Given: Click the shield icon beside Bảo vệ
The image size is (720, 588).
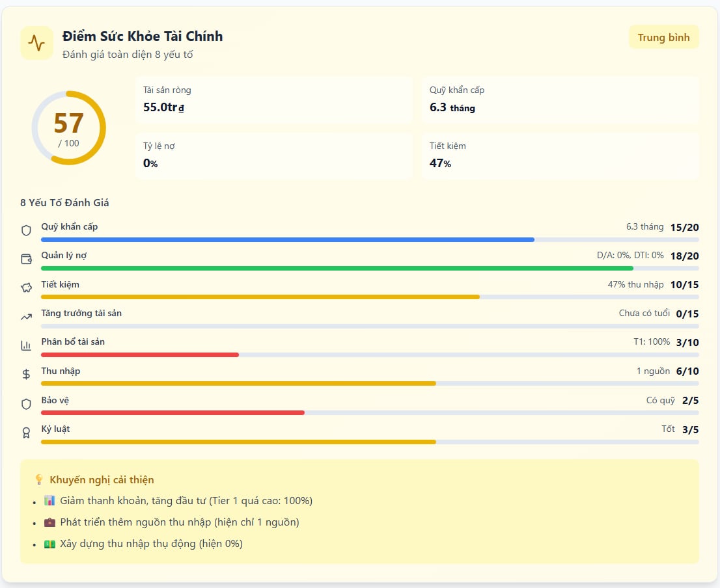Looking at the screenshot, I should point(26,404).
